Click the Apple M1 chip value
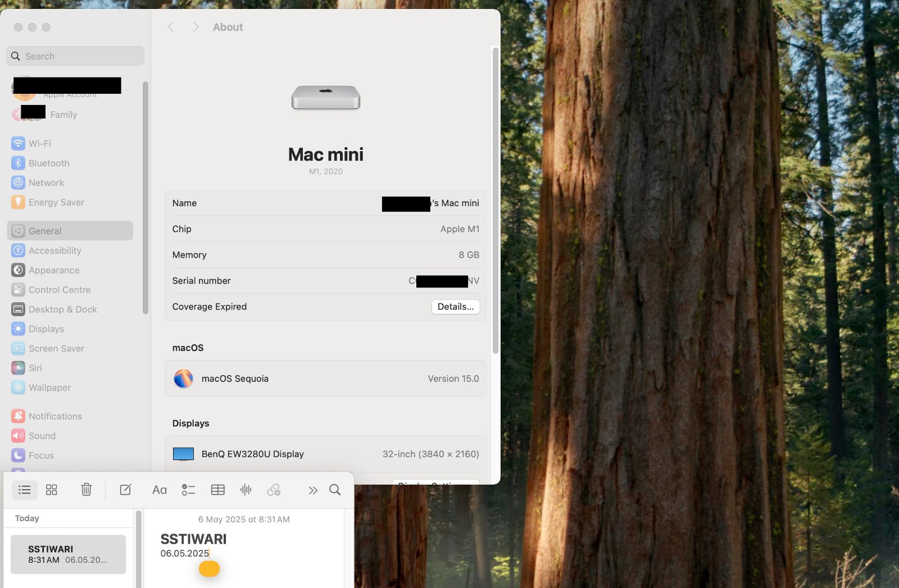The image size is (899, 588). tap(460, 229)
